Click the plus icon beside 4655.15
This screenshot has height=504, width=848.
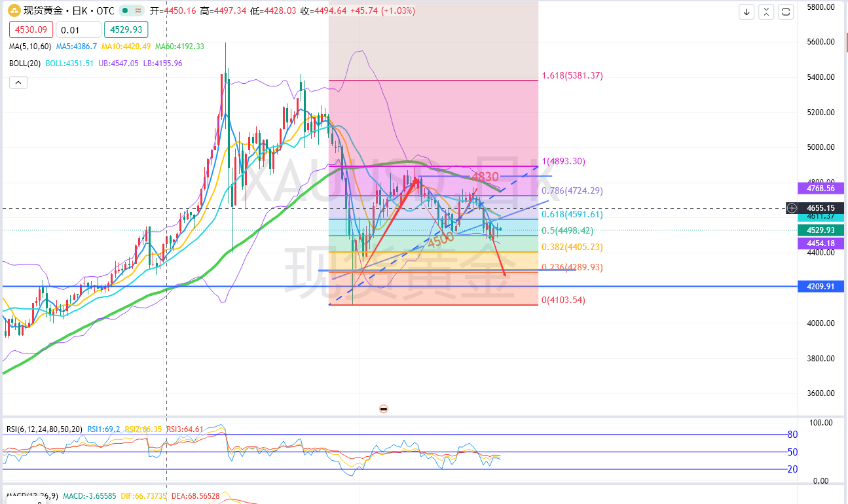point(792,208)
